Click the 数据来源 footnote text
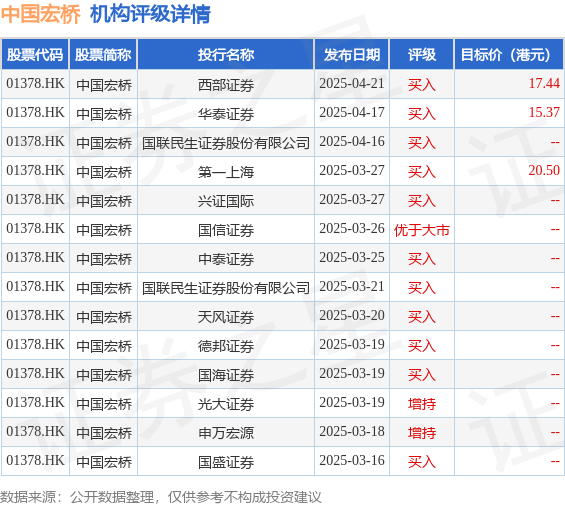The width and height of the screenshot is (565, 506). click(x=161, y=497)
